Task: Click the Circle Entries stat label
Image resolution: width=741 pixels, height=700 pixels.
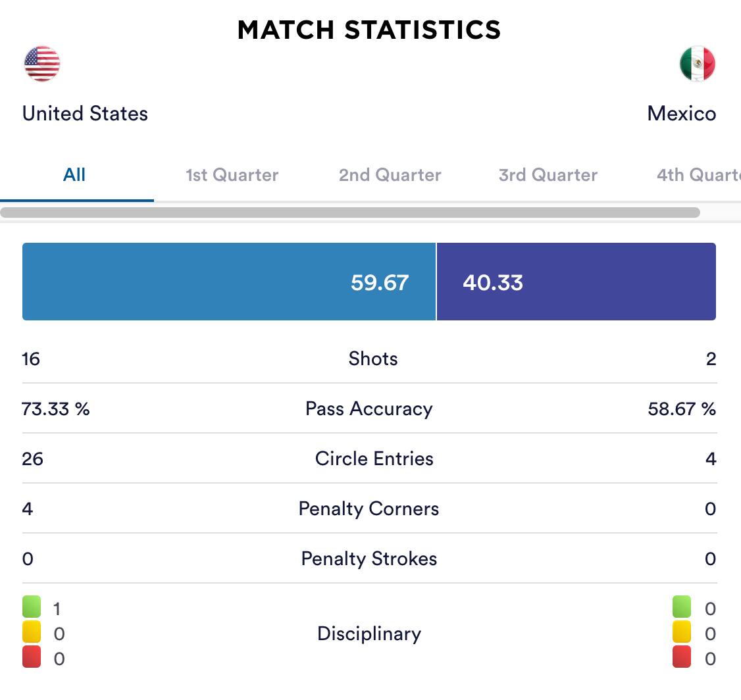Action: tap(374, 459)
